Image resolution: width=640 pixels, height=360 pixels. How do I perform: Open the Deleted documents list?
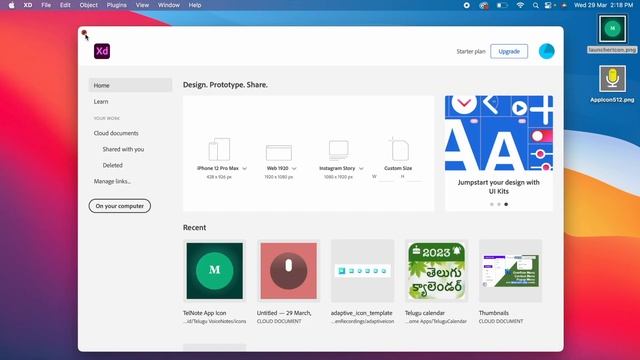click(113, 165)
